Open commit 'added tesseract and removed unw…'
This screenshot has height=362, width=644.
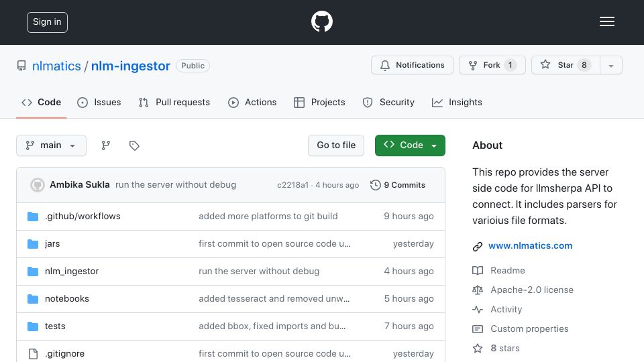pos(274,298)
